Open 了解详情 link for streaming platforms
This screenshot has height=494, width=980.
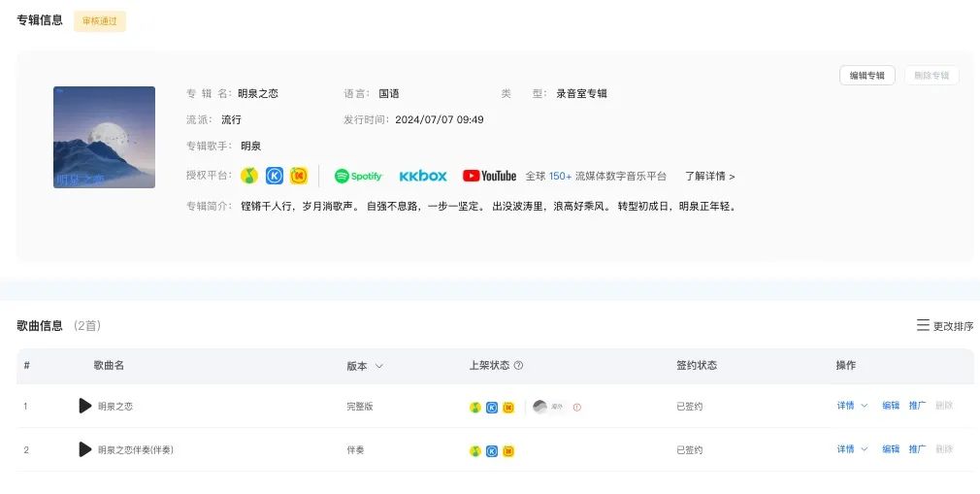pos(709,177)
